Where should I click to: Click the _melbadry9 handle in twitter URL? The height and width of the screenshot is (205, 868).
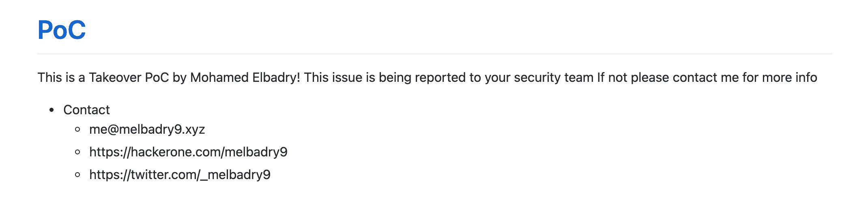[235, 175]
